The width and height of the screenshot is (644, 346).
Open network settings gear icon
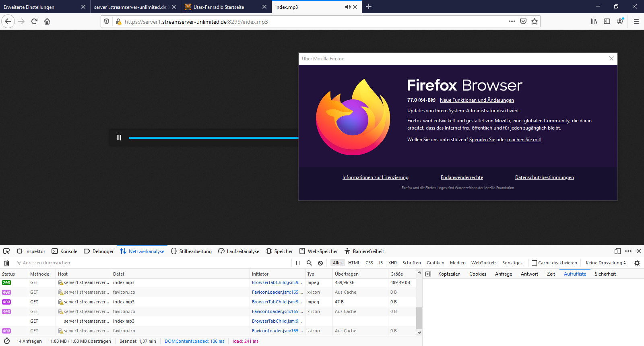[x=637, y=263]
